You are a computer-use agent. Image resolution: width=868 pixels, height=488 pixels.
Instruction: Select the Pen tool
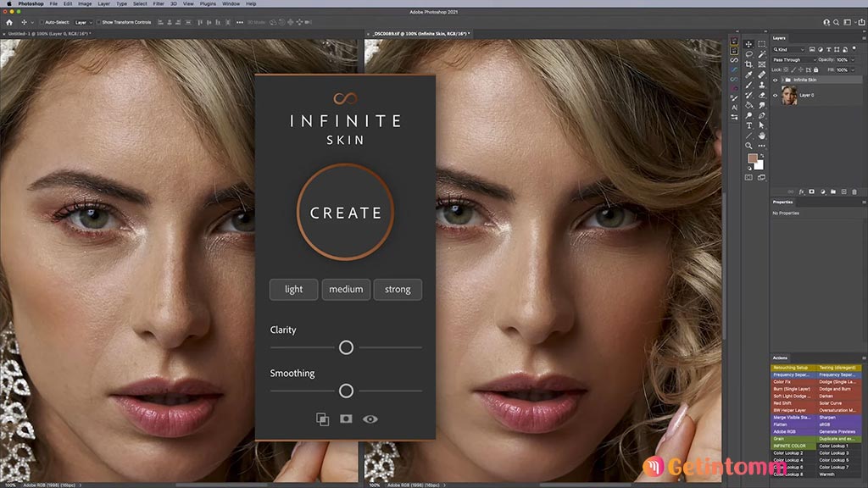point(762,115)
